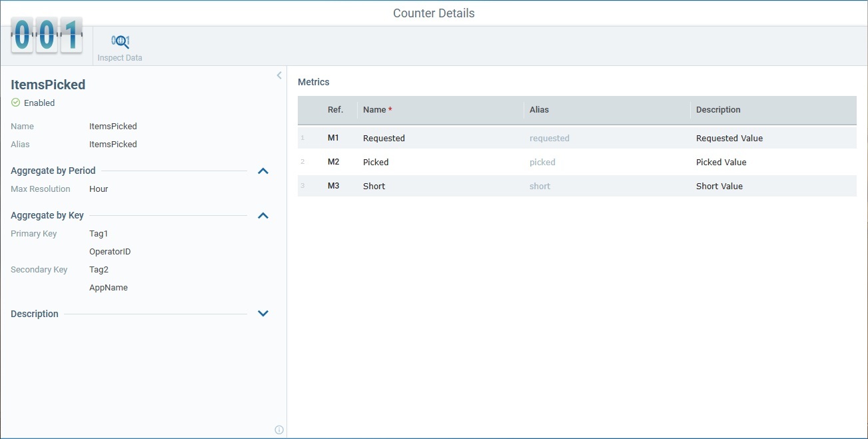Image resolution: width=868 pixels, height=439 pixels.
Task: Select the M2 Picked metric row
Action: (466, 162)
